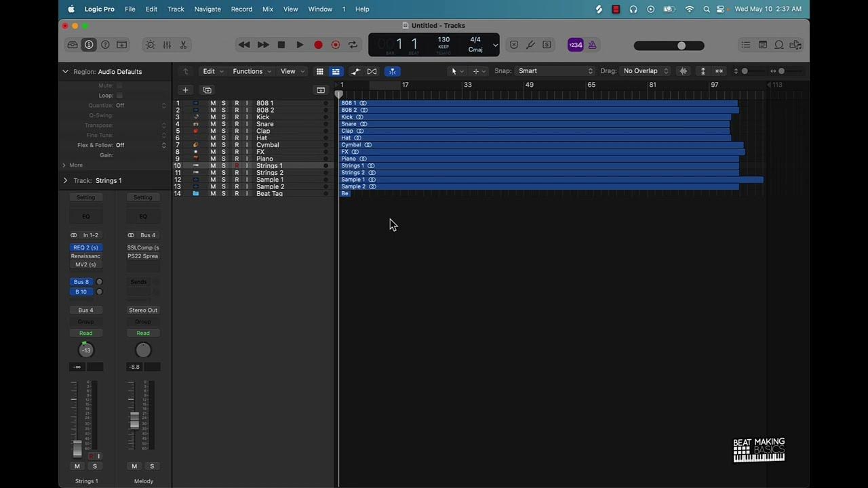Screen dimensions: 868x488
Task: Click the Rewind transport button
Action: coord(244,45)
